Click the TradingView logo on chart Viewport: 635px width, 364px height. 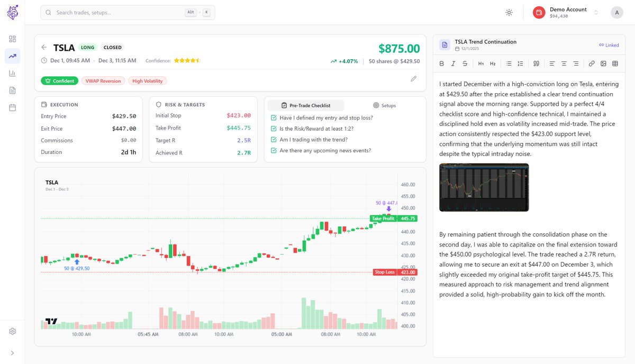coord(51,321)
